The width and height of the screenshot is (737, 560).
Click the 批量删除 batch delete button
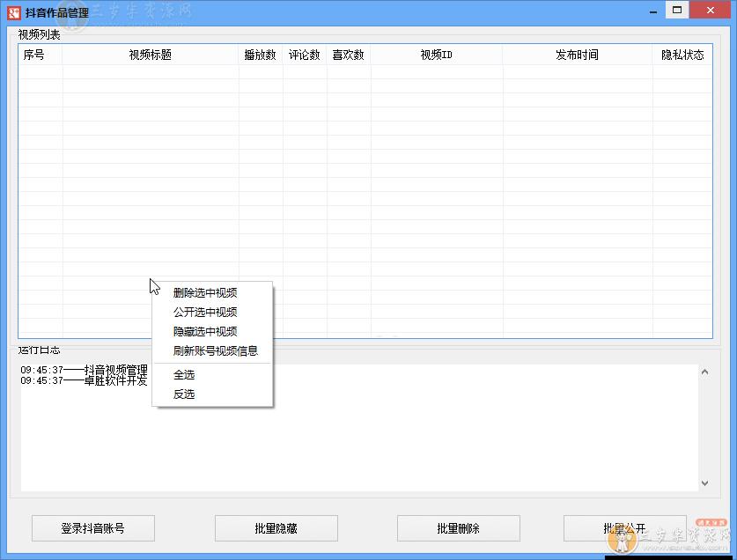coord(458,528)
